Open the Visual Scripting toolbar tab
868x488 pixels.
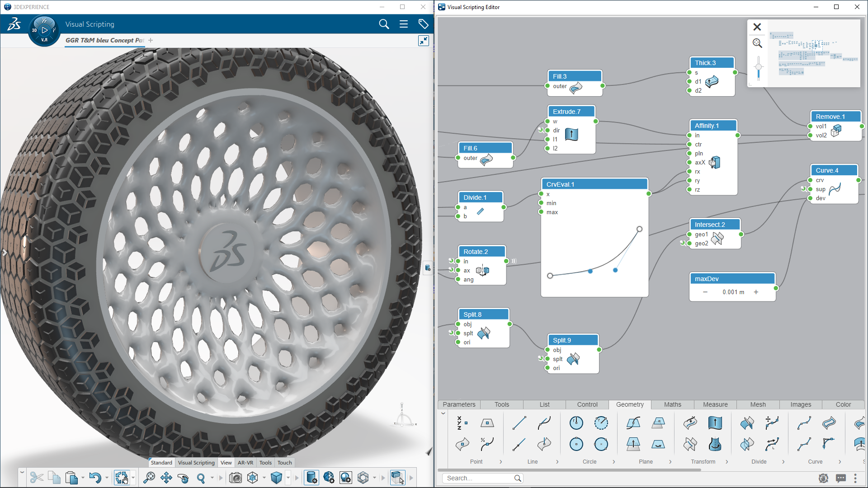click(x=196, y=462)
